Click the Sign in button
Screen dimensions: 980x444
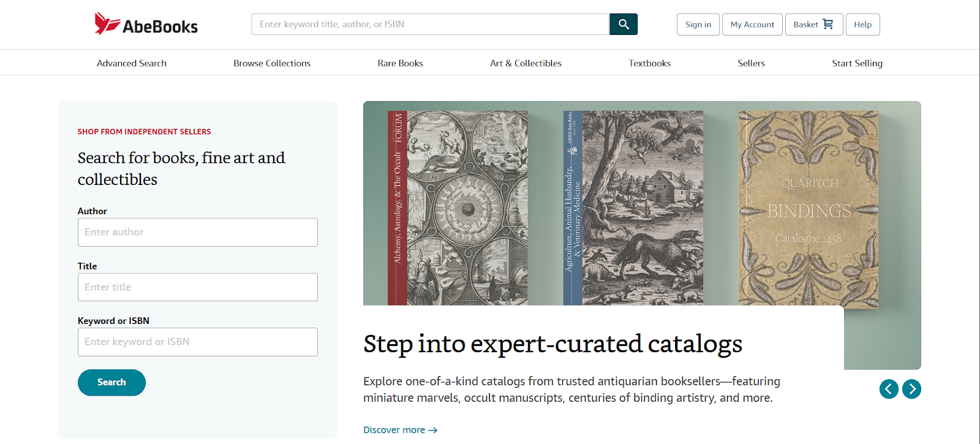pos(698,24)
